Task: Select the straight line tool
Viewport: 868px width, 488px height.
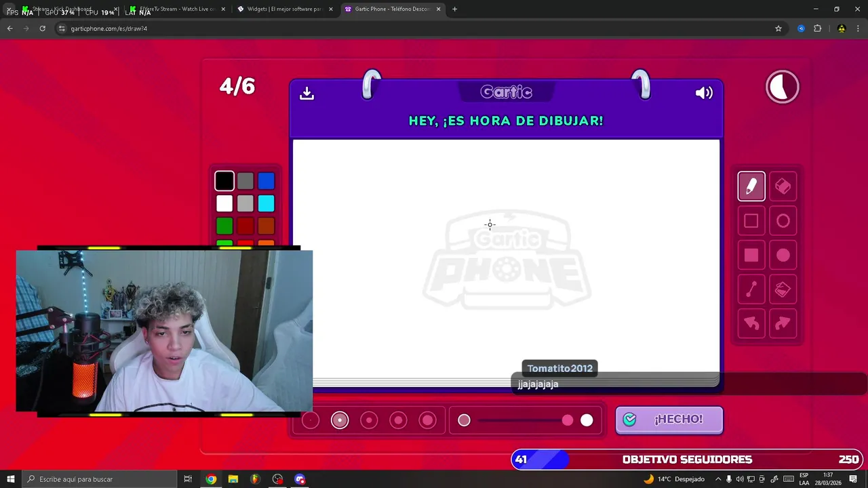Action: [751, 290]
